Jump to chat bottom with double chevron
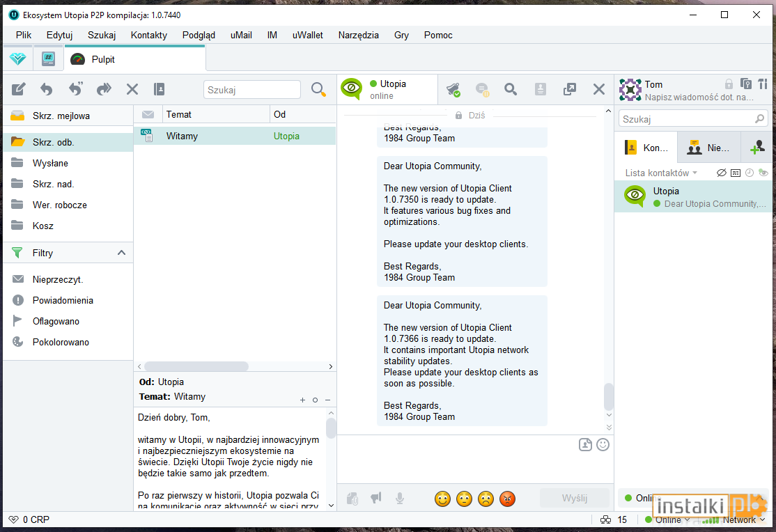The height and width of the screenshot is (532, 776). [609, 427]
